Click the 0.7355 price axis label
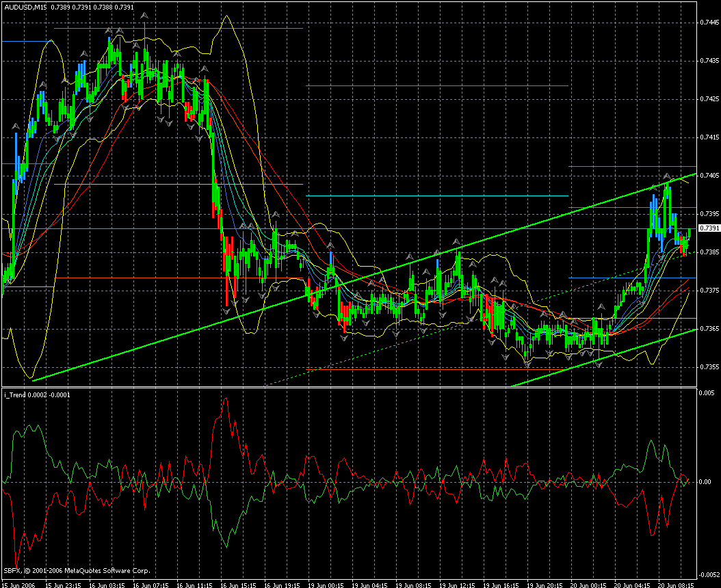The height and width of the screenshot is (588, 721). pos(709,367)
